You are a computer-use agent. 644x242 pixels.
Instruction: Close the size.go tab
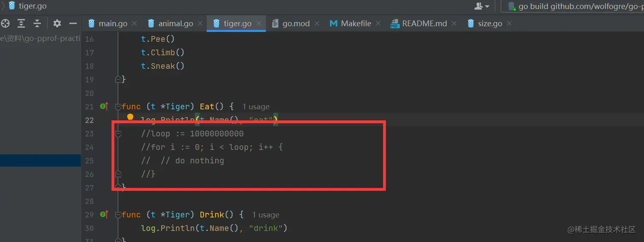tap(509, 23)
